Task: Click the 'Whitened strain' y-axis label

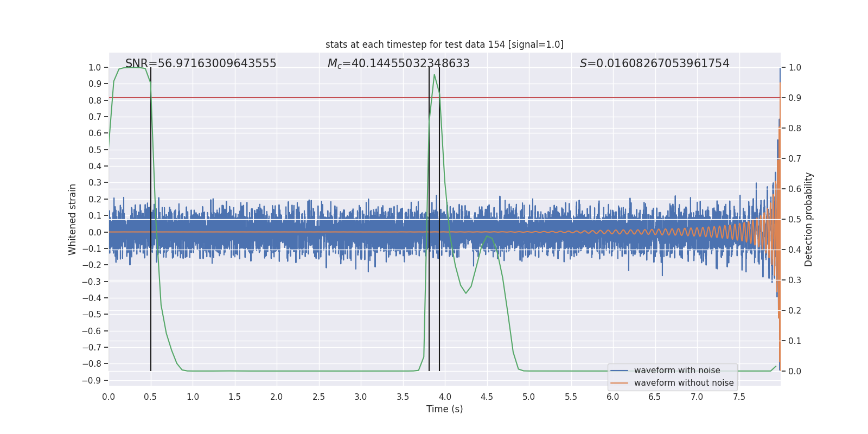Action: coord(72,219)
